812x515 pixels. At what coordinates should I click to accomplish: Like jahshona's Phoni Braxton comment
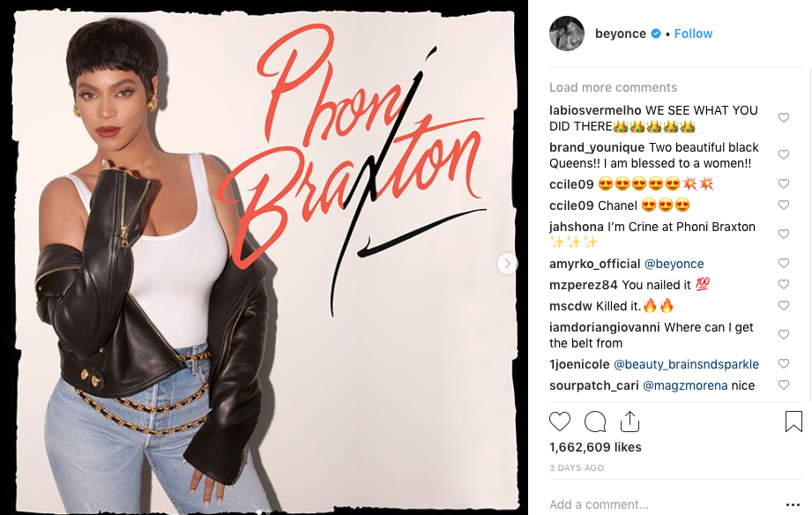[784, 234]
